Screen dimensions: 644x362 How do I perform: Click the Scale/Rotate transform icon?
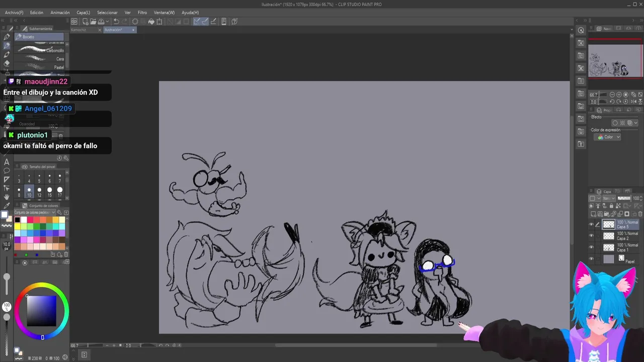point(159,22)
